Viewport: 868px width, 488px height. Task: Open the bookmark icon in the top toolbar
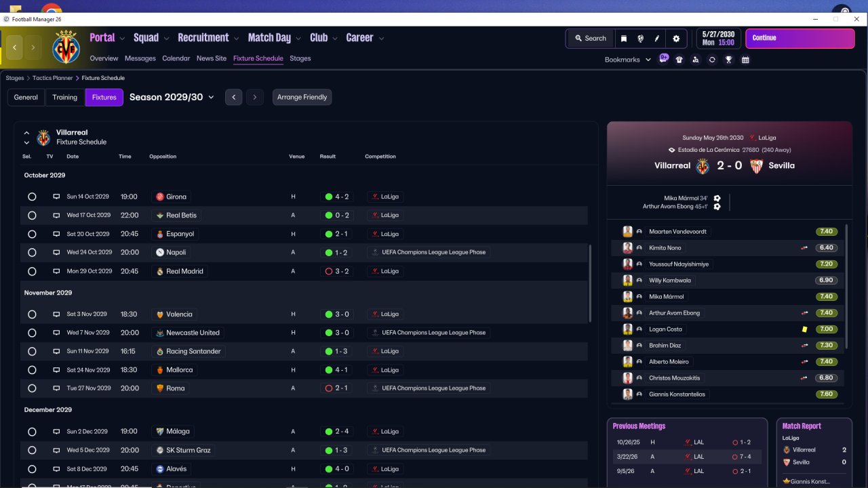(x=624, y=39)
